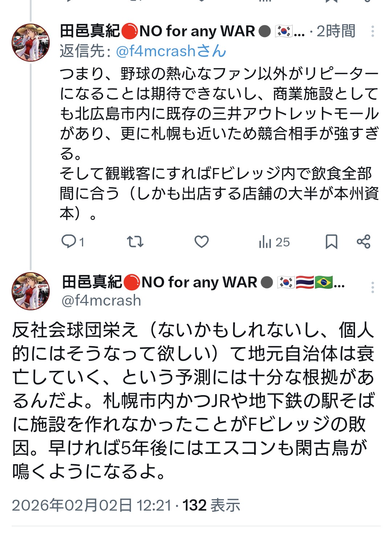
Task: Open view analytics showing 25 views
Action: [274, 242]
